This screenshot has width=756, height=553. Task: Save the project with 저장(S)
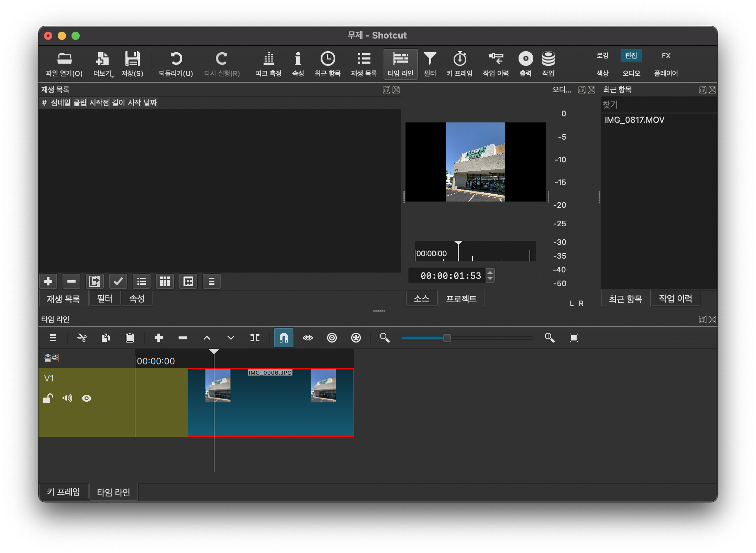pyautogui.click(x=132, y=64)
